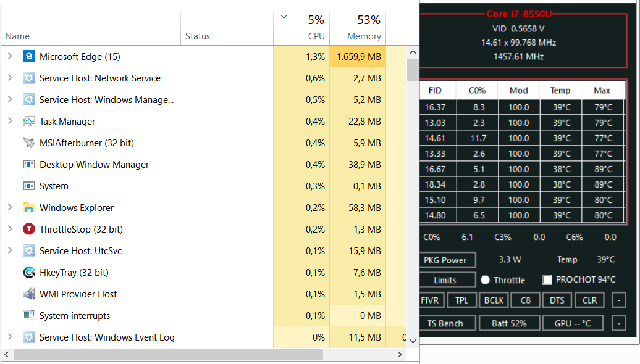Viewport: 640px width, 364px height.
Task: Sort processes by the CPU column
Action: point(316,36)
